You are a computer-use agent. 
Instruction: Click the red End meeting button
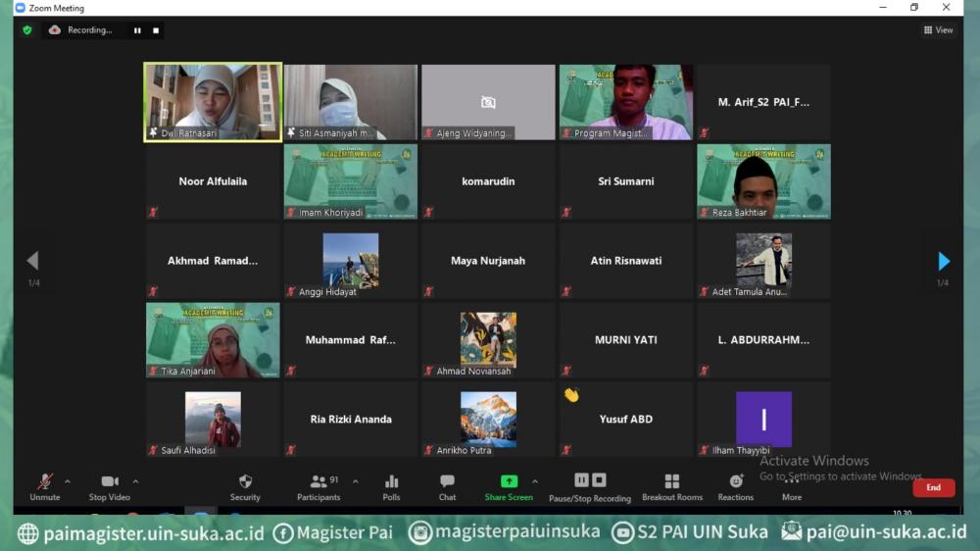[x=933, y=487]
